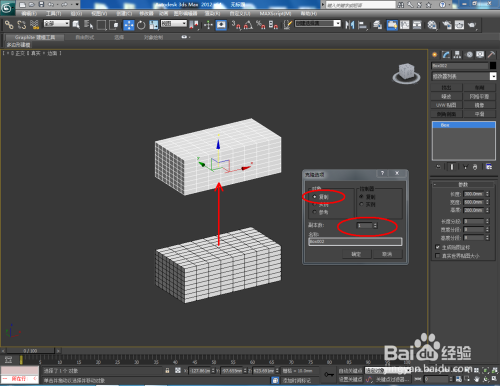Activate the Select and Rotate tool
Viewport: 500px width, 386px height.
141,25
